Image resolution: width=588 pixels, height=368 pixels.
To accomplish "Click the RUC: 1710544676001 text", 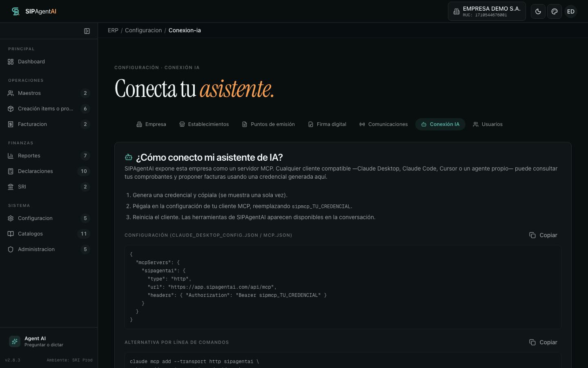I will pos(485,15).
